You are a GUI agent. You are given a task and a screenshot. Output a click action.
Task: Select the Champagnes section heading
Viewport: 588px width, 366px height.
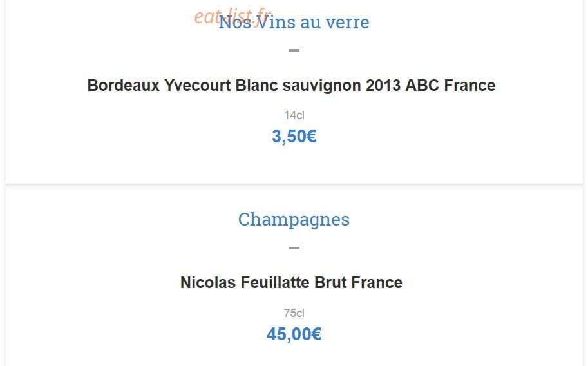coord(294,220)
